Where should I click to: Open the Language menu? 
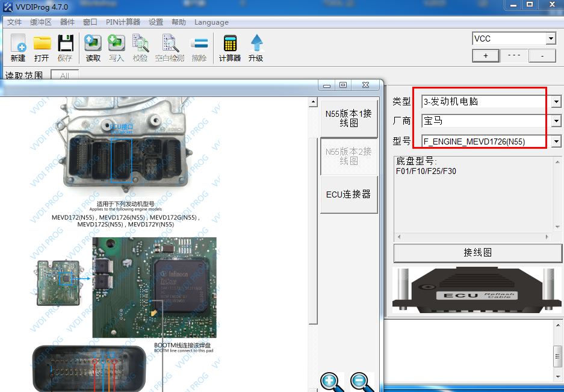pyautogui.click(x=211, y=22)
